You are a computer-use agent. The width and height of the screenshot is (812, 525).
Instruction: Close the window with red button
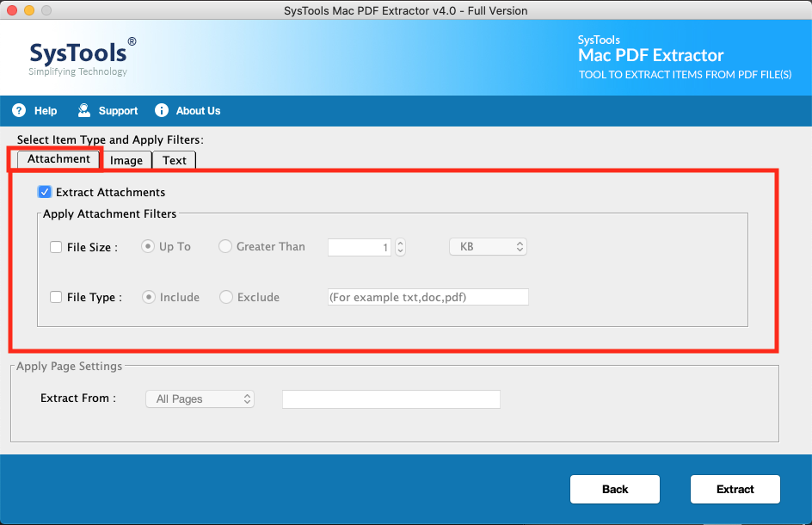tap(12, 10)
